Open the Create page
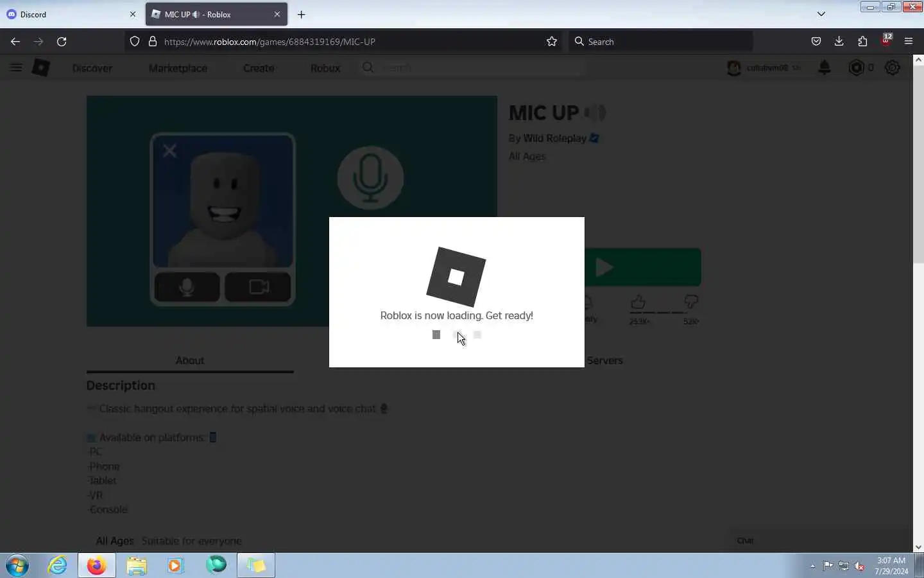Image resolution: width=924 pixels, height=578 pixels. point(259,68)
